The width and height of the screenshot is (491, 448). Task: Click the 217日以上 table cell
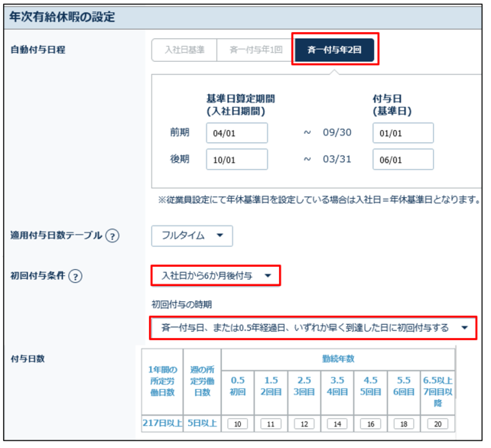[x=162, y=424]
